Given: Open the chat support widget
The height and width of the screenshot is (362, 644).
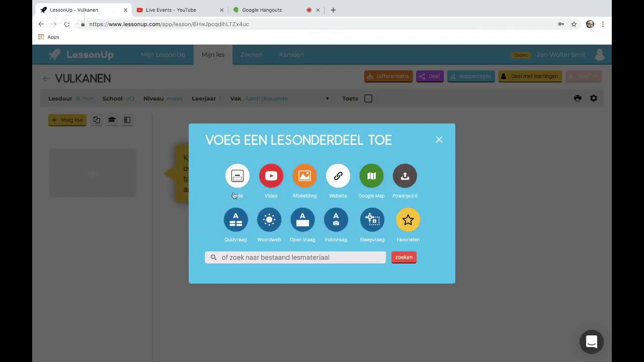Looking at the screenshot, I should [592, 342].
